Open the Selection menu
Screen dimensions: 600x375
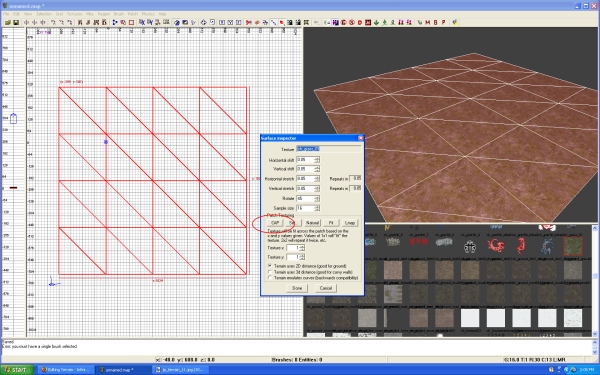point(44,14)
